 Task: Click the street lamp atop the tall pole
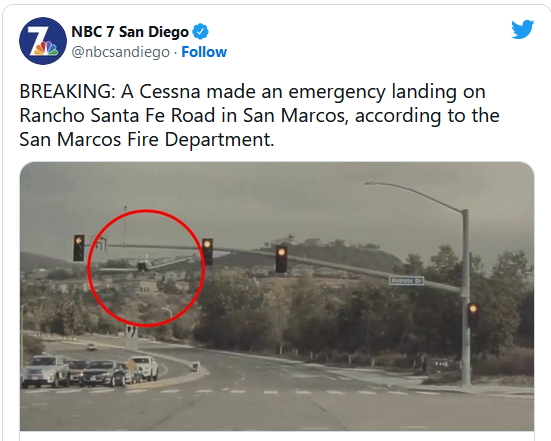click(374, 183)
